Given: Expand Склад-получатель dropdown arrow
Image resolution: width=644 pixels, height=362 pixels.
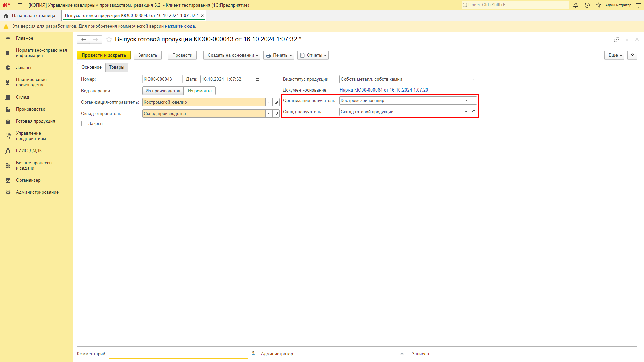Looking at the screenshot, I should (x=466, y=112).
